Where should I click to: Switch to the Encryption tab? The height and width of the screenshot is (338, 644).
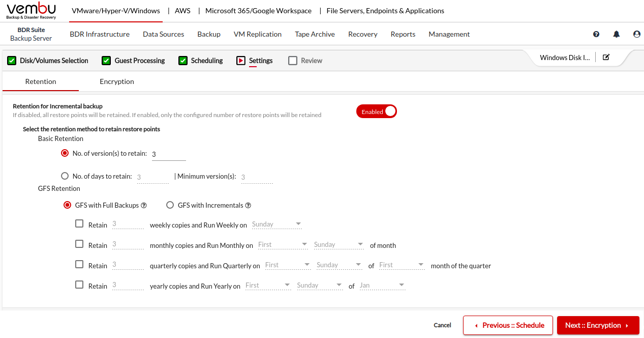click(x=117, y=81)
